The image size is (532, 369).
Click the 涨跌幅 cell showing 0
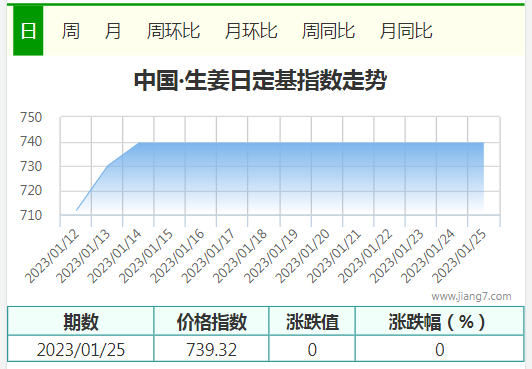pos(439,349)
